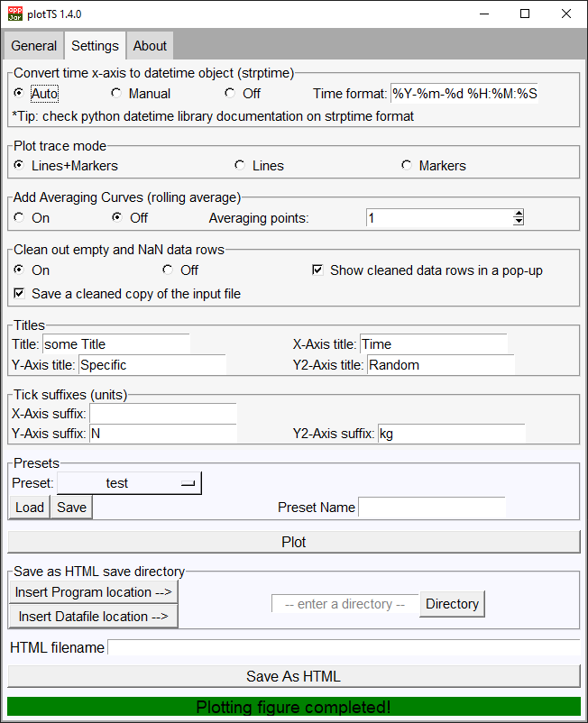Screen dimensions: 588x723
Task: Click the appJar icon in title bar
Action: pos(14,14)
